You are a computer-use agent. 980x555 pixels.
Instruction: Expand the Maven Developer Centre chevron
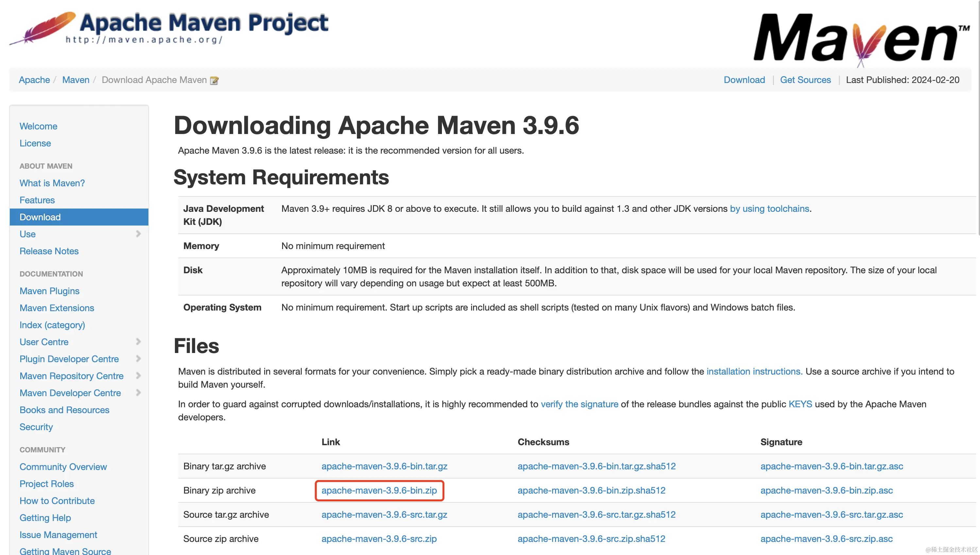tap(138, 393)
